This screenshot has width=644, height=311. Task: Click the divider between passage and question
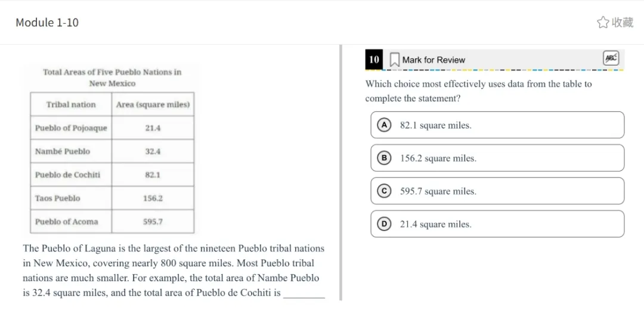pyautogui.click(x=340, y=173)
